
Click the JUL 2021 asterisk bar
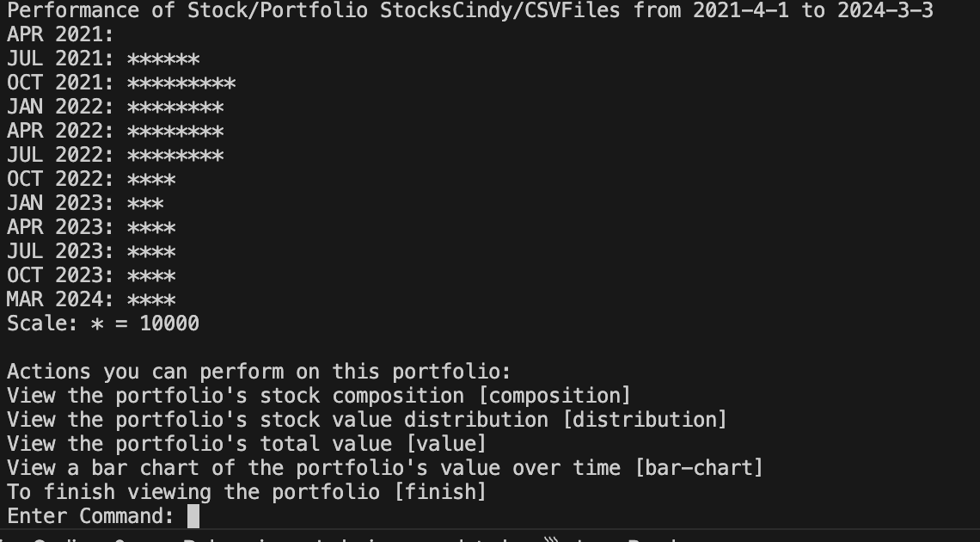163,59
